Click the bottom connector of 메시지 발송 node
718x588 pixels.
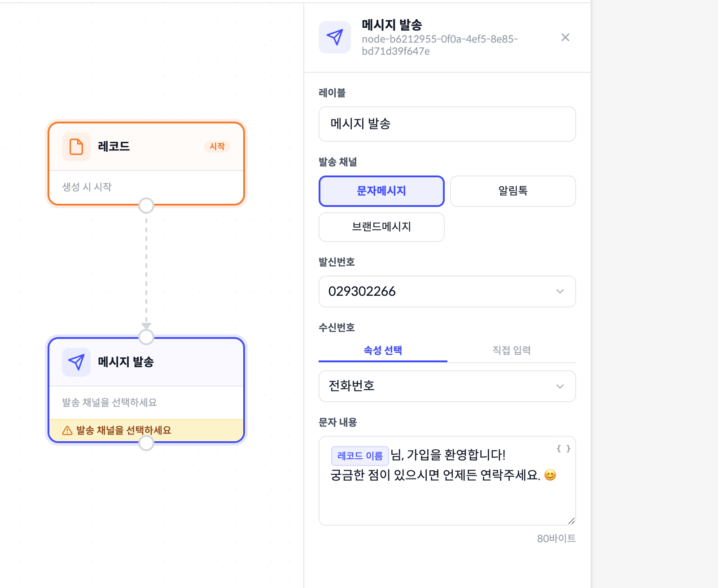coord(146,443)
